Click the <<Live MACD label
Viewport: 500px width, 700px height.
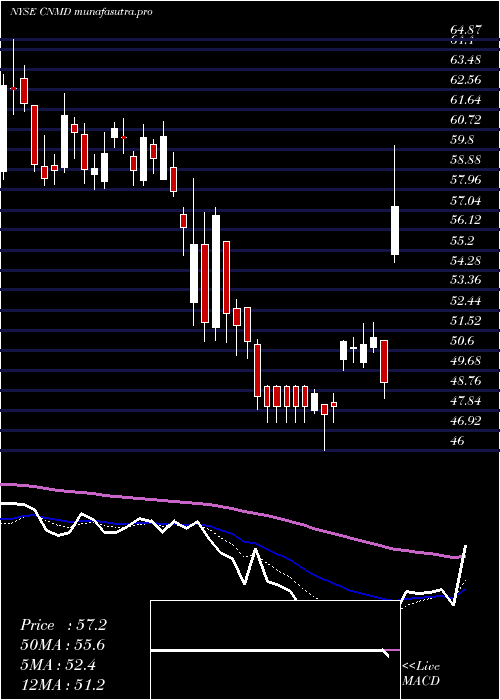click(x=421, y=674)
